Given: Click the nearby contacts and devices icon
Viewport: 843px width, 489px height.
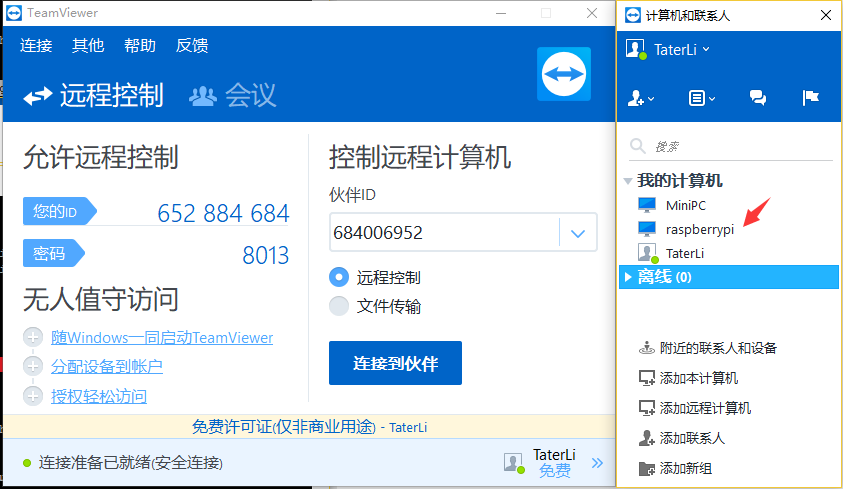Looking at the screenshot, I should (x=646, y=348).
